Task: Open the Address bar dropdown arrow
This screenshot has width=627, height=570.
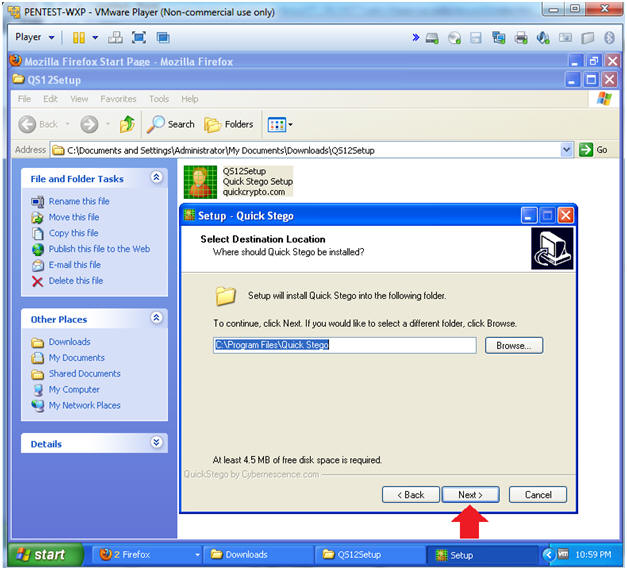Action: point(566,150)
